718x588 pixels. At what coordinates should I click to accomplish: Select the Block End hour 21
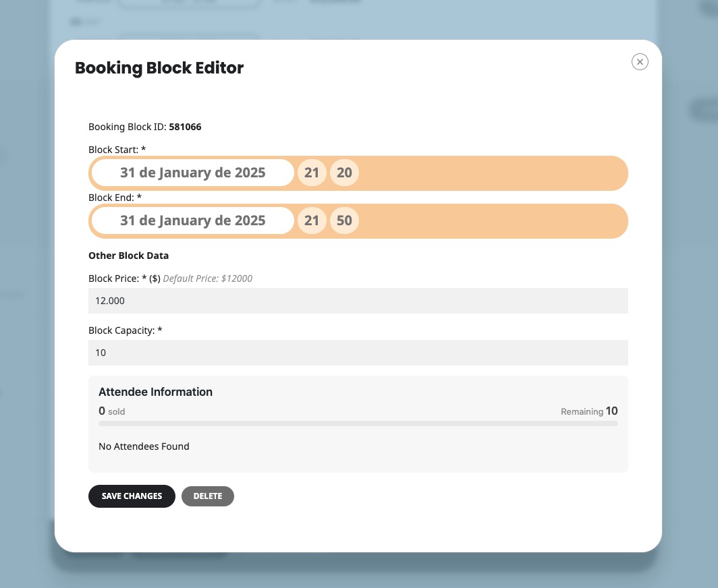point(312,220)
